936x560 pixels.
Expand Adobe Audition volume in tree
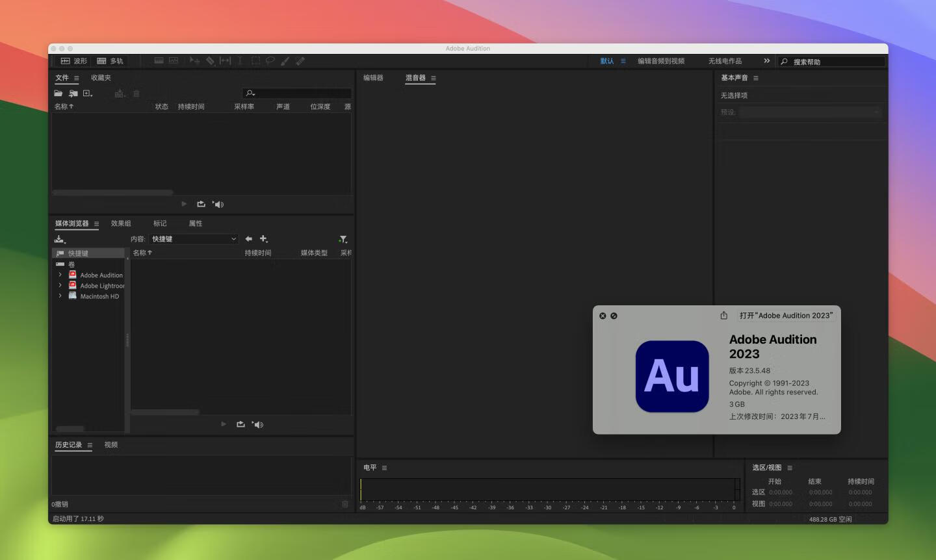coord(60,275)
